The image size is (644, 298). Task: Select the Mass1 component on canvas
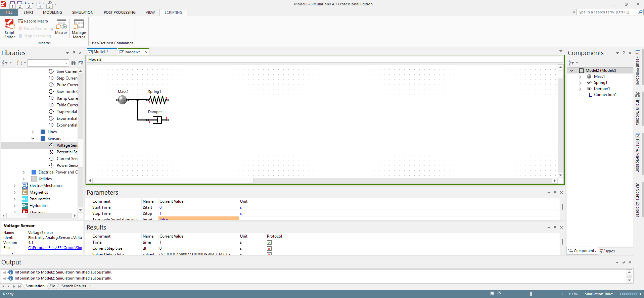pyautogui.click(x=123, y=100)
